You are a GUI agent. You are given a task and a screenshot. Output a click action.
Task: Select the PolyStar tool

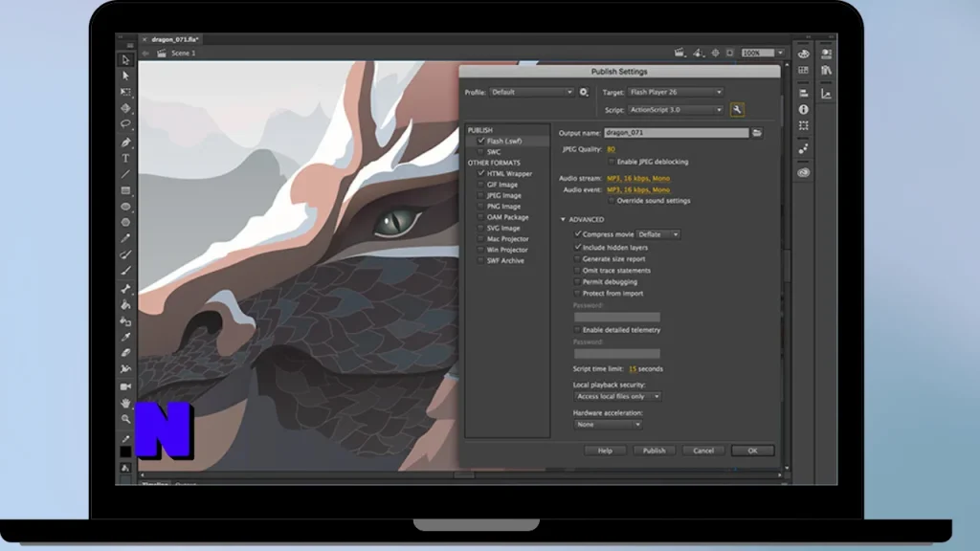coord(125,222)
